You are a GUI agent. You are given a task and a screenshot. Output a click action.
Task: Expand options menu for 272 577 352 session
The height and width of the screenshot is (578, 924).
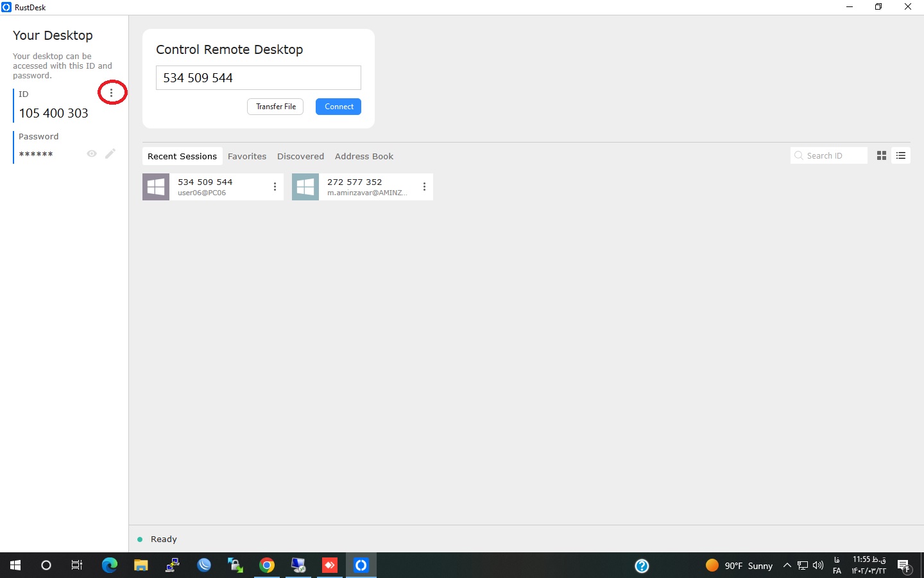[x=424, y=187]
